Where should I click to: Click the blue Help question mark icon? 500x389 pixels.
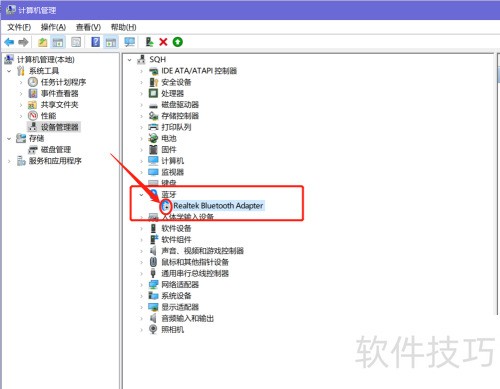[95, 42]
